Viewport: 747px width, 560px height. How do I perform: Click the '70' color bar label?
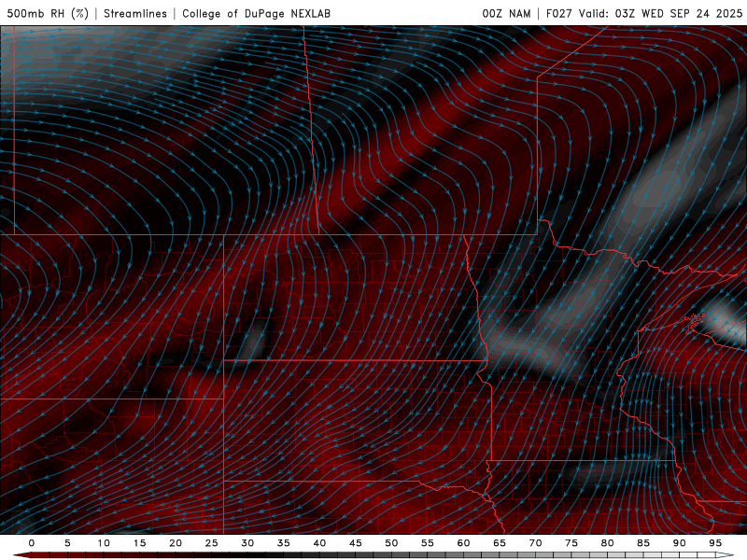(x=535, y=543)
